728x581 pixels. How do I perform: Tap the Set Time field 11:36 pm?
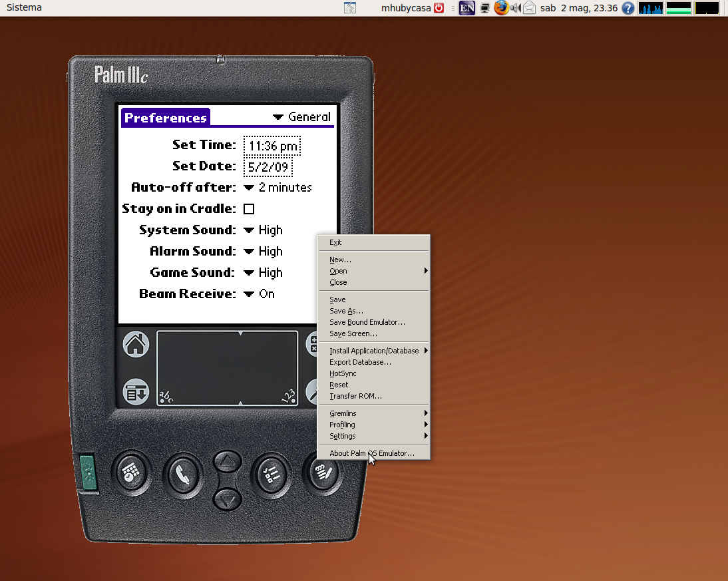tap(273, 146)
